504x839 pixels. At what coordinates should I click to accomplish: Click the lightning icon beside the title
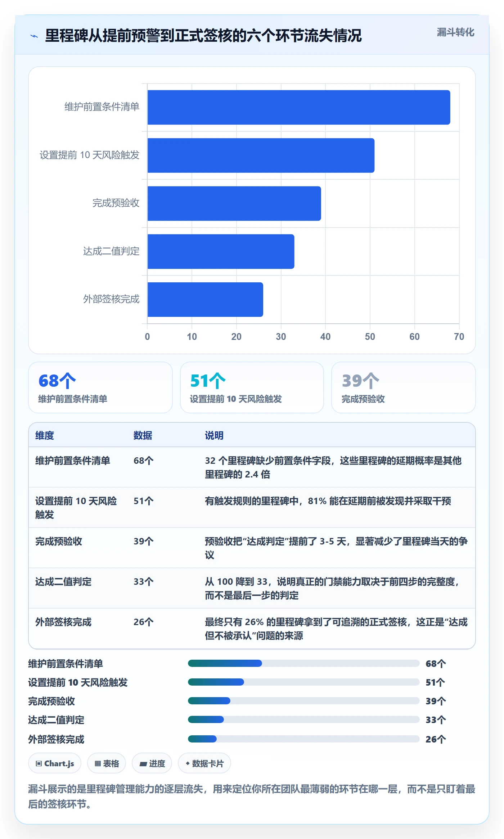(34, 36)
